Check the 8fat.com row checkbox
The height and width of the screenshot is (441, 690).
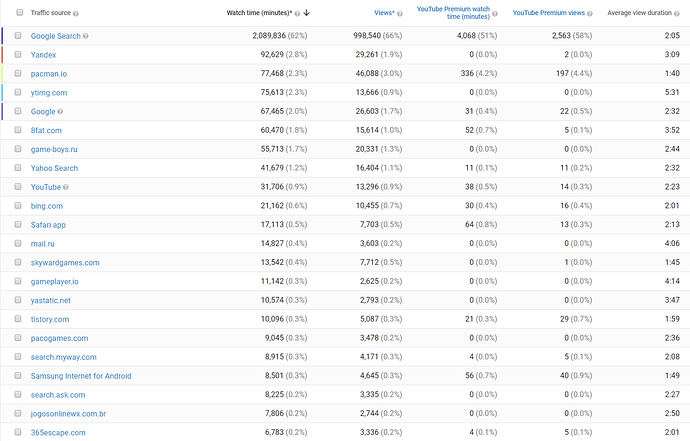[18, 130]
